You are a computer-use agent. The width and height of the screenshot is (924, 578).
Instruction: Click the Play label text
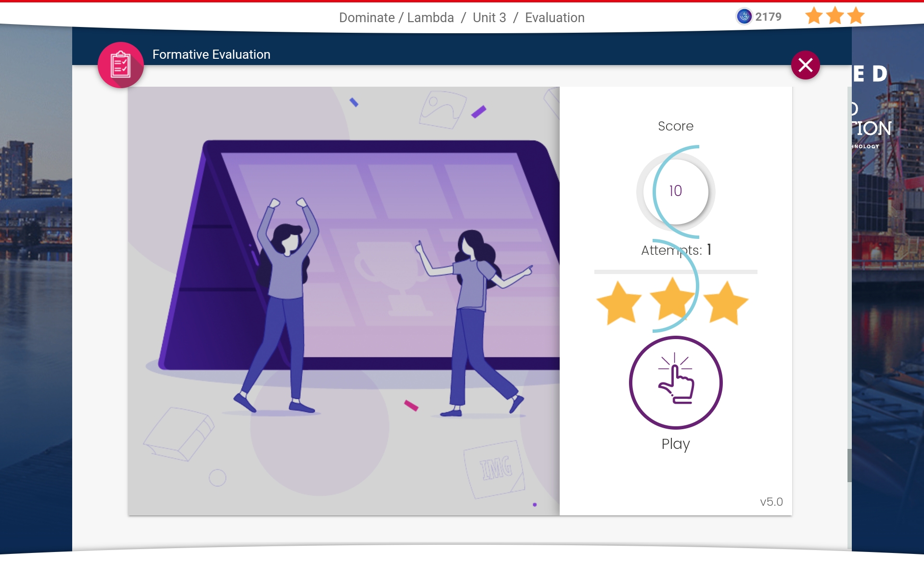point(676,444)
